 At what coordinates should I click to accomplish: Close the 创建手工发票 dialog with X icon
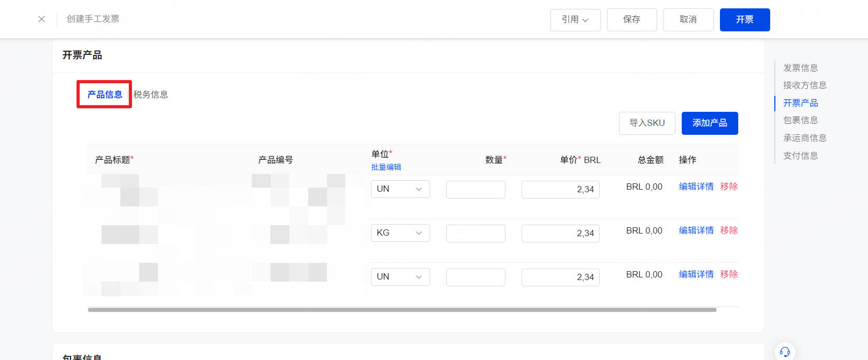pos(42,19)
